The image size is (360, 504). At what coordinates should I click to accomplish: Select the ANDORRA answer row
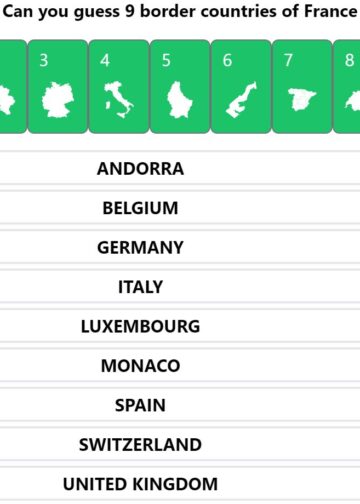[180, 168]
